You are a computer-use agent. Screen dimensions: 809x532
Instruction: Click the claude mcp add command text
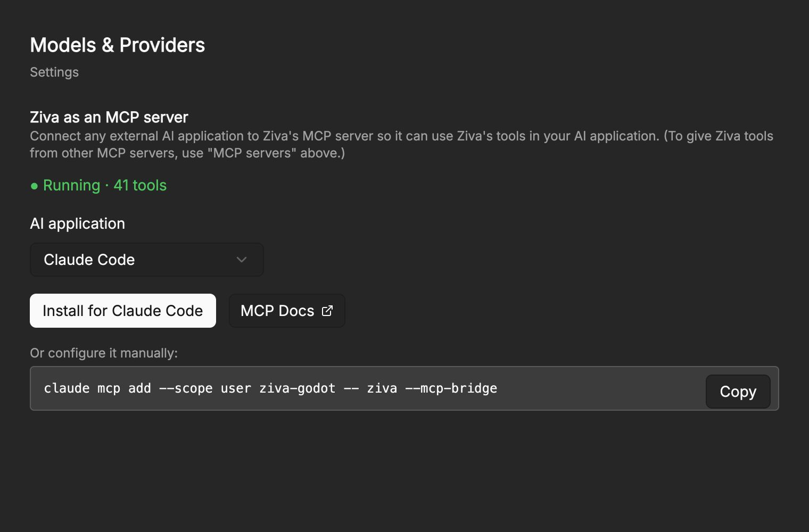point(270,388)
